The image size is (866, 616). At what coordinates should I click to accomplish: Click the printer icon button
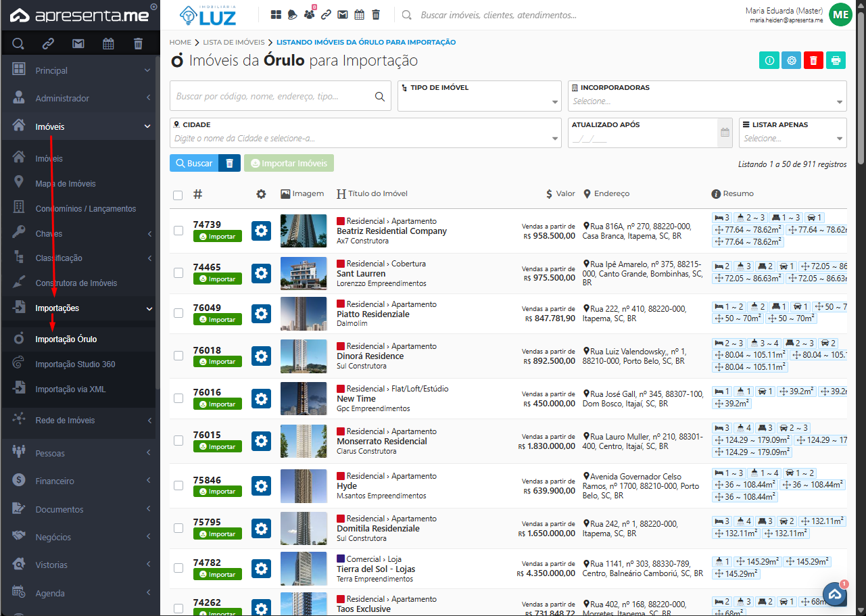(836, 60)
